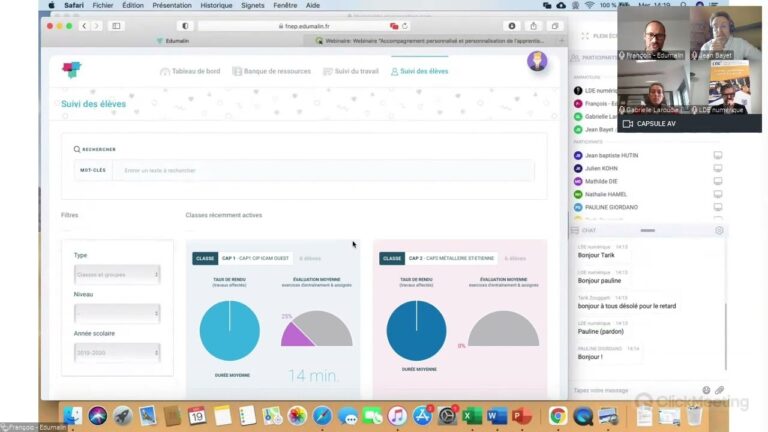Screen dimensions: 768x432
Task: Open the user avatar profile menu
Action: 537,61
